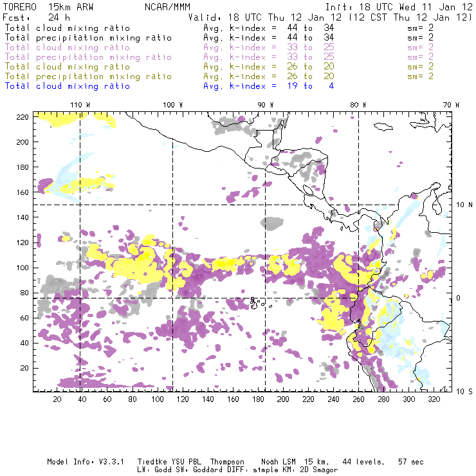The image size is (476, 476).
Task: Select 'sm= 2' in the first legend row
Action: [x=421, y=28]
